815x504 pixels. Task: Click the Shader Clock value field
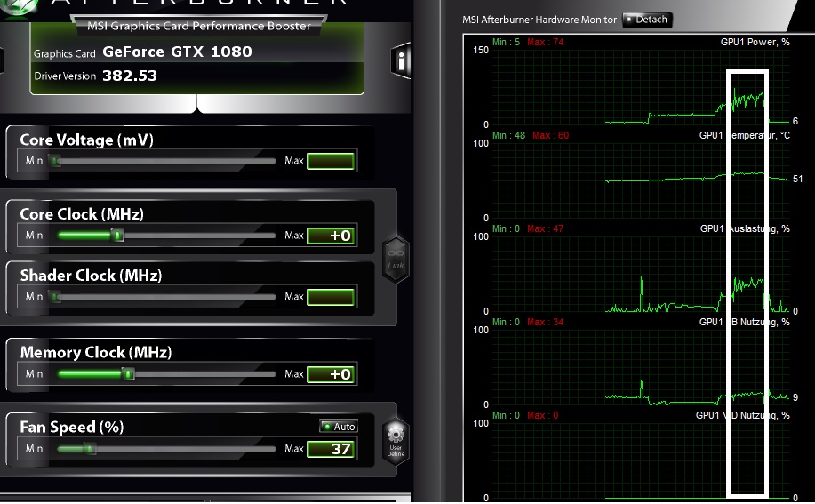click(331, 297)
